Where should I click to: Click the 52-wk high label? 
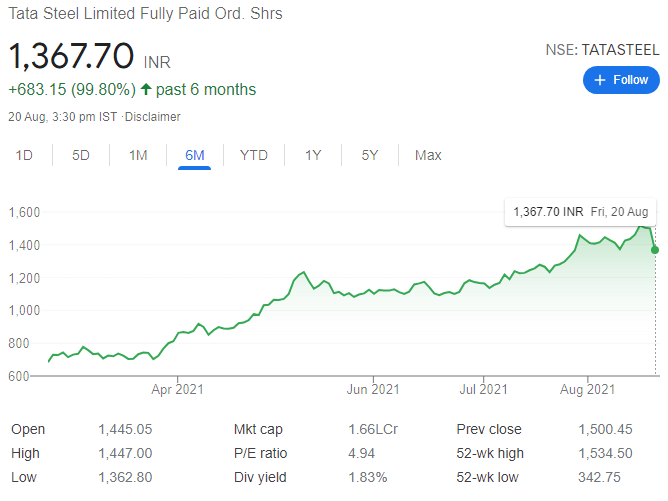[490, 454]
